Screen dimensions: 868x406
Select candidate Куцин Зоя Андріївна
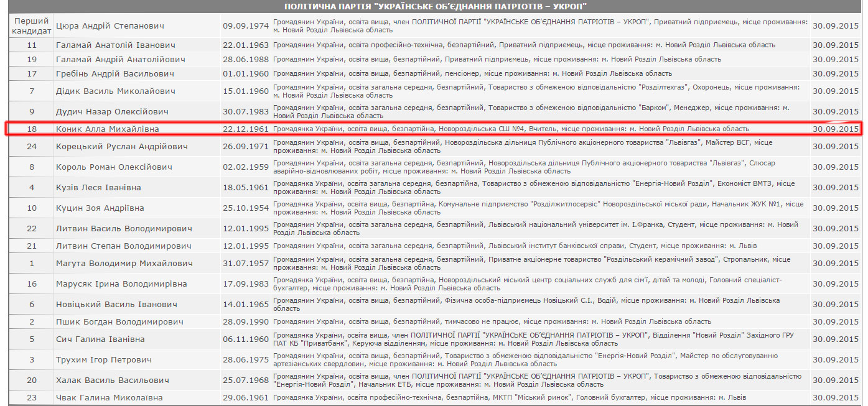click(x=100, y=208)
